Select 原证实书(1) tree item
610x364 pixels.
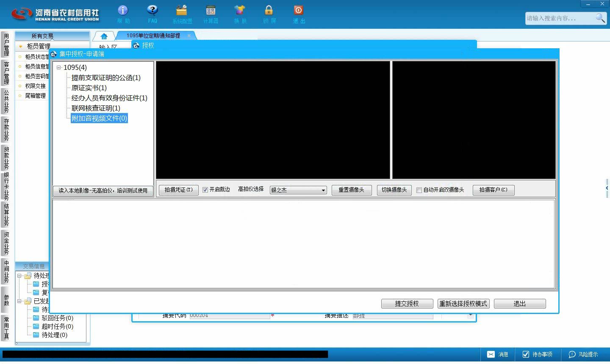click(x=89, y=88)
